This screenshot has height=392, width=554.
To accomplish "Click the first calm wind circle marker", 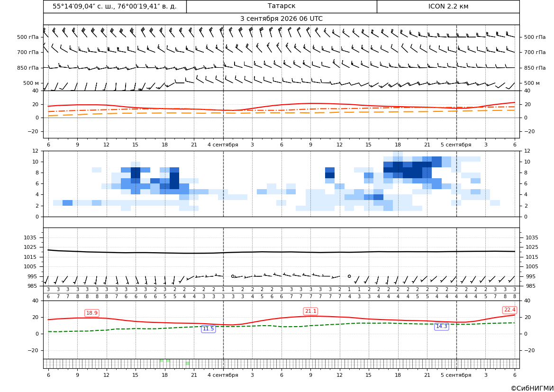I will (233, 276).
